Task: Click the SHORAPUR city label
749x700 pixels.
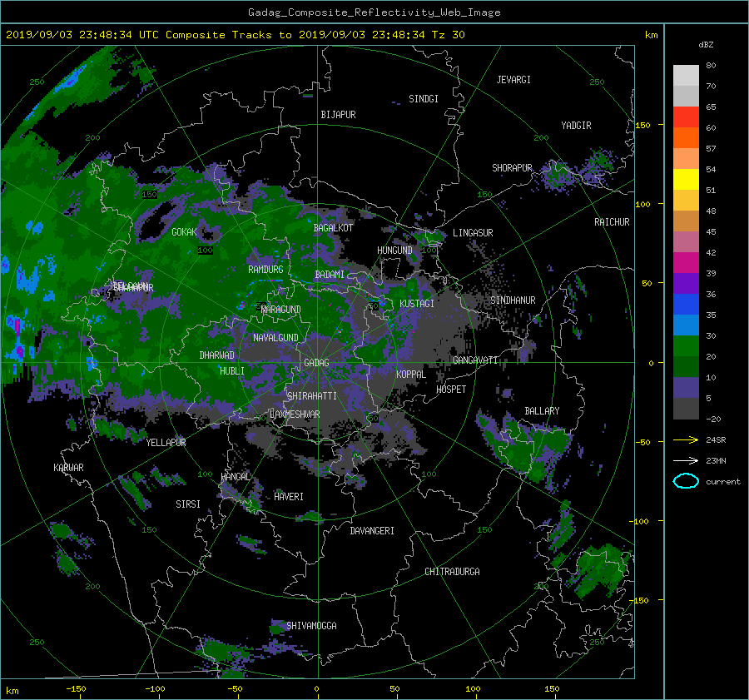Action: pos(512,168)
